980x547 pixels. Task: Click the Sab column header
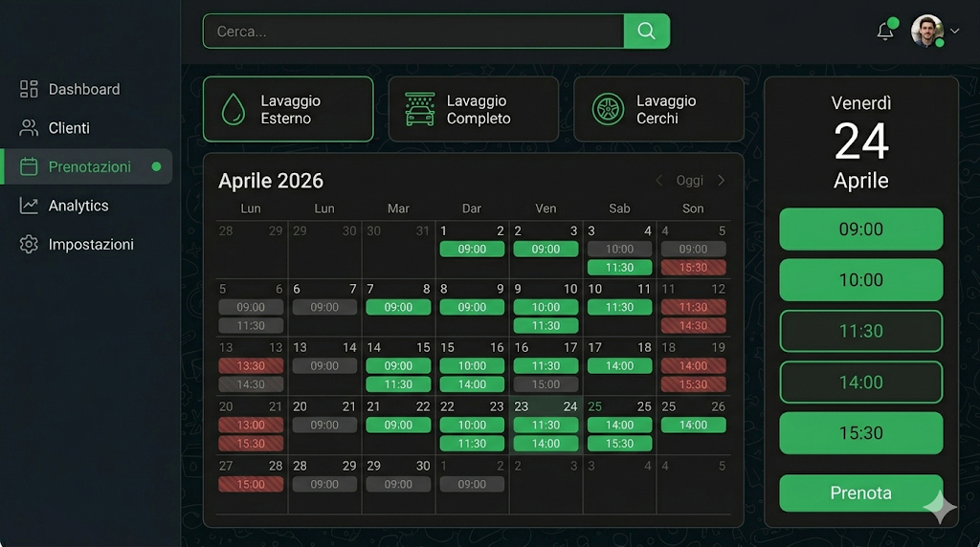pyautogui.click(x=619, y=208)
